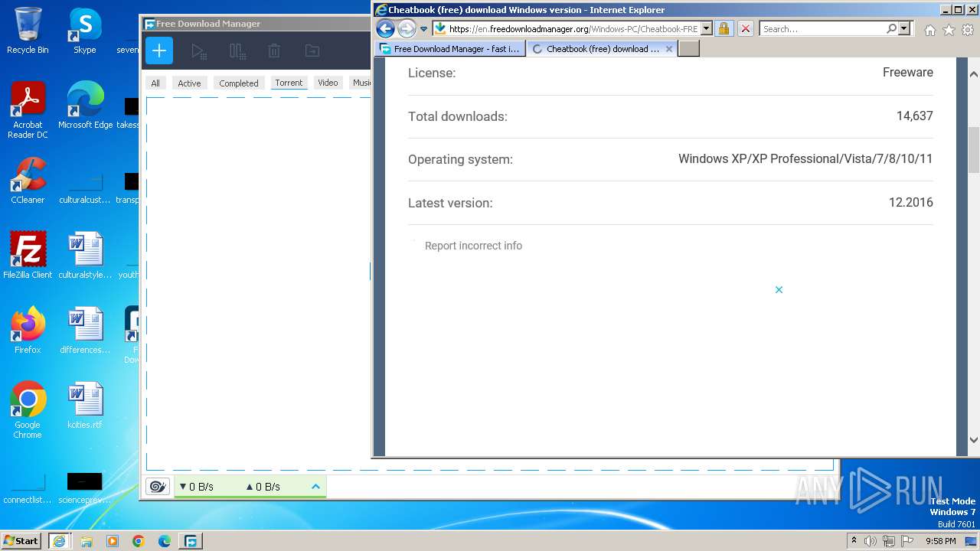
Task: Show hidden tray icons arrow
Action: (x=854, y=541)
